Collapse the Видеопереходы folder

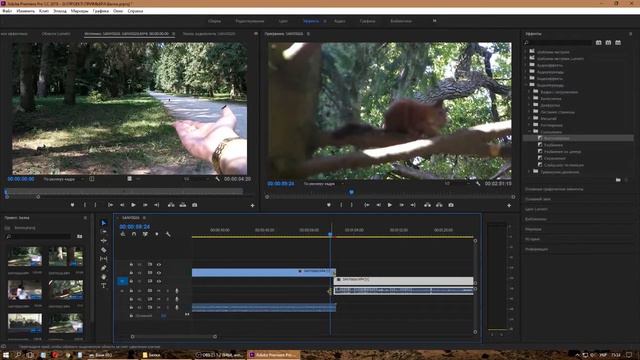coord(527,85)
